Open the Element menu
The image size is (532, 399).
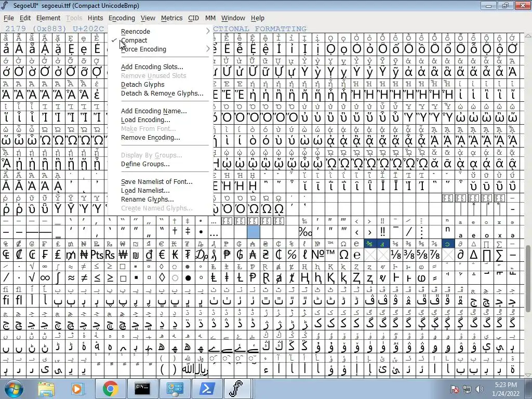(x=48, y=18)
